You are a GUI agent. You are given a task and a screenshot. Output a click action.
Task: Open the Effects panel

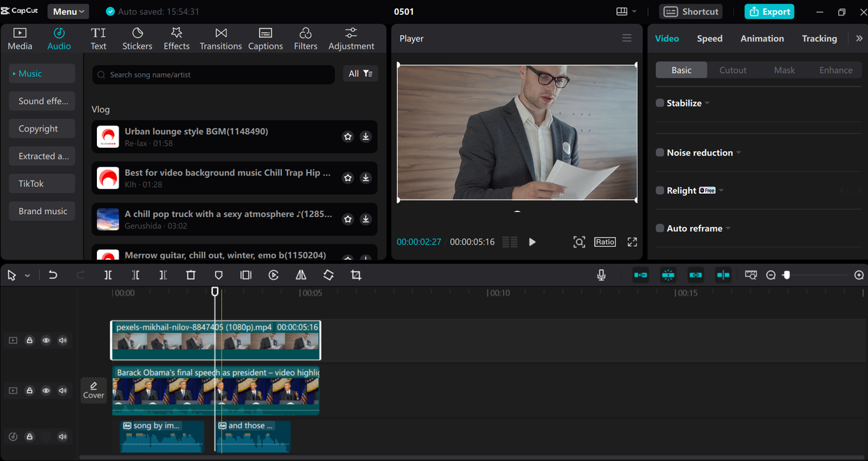(x=176, y=39)
